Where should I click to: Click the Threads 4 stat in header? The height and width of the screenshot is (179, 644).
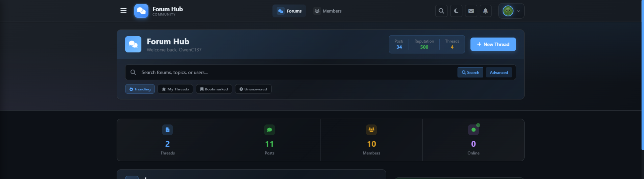point(452,44)
